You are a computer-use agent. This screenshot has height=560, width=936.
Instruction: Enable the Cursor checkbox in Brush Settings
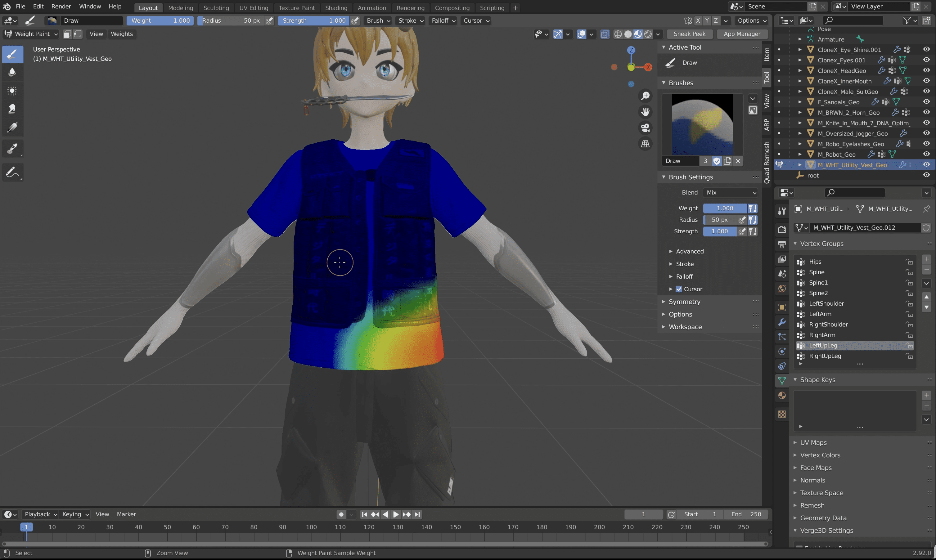[x=678, y=289]
